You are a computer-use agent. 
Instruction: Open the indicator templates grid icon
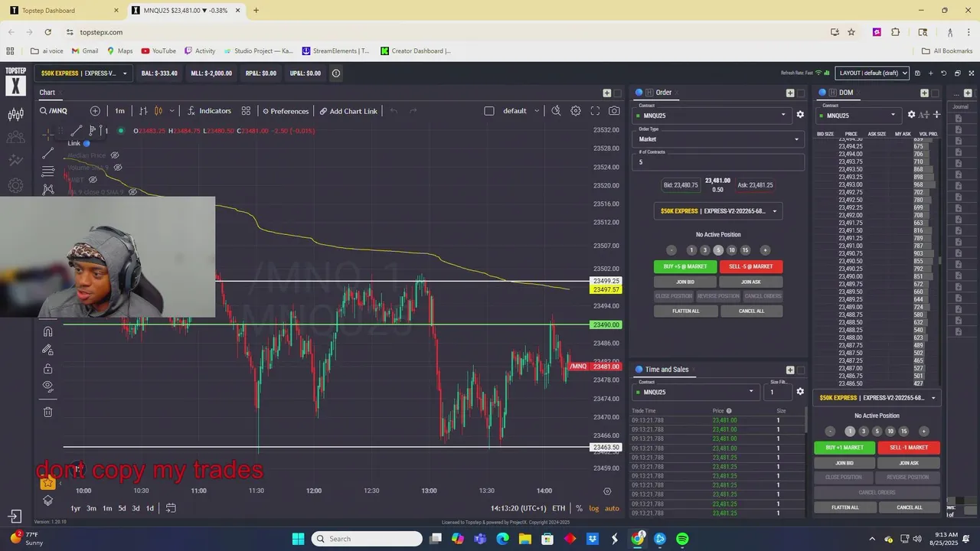pos(246,111)
